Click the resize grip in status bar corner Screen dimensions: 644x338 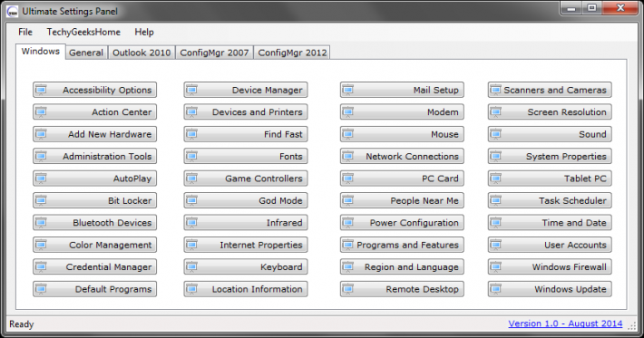[631, 325]
